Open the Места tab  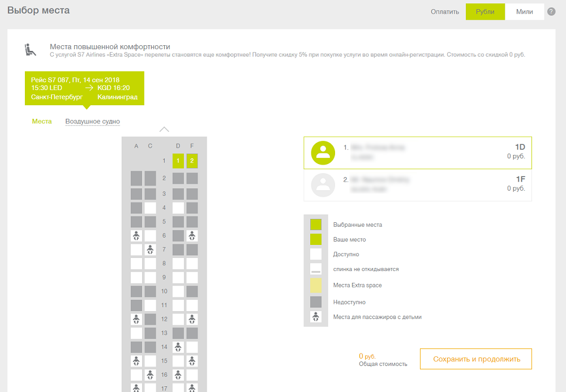[42, 121]
